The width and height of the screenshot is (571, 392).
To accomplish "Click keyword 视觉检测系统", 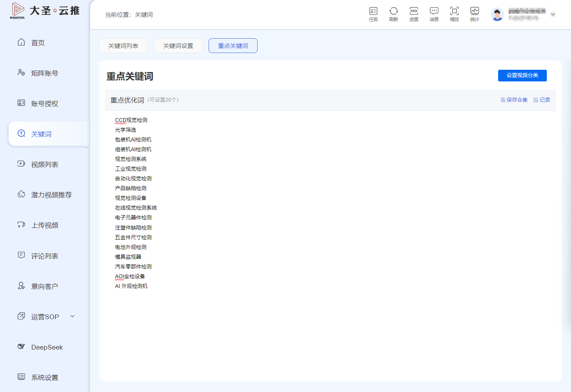I will tap(131, 159).
